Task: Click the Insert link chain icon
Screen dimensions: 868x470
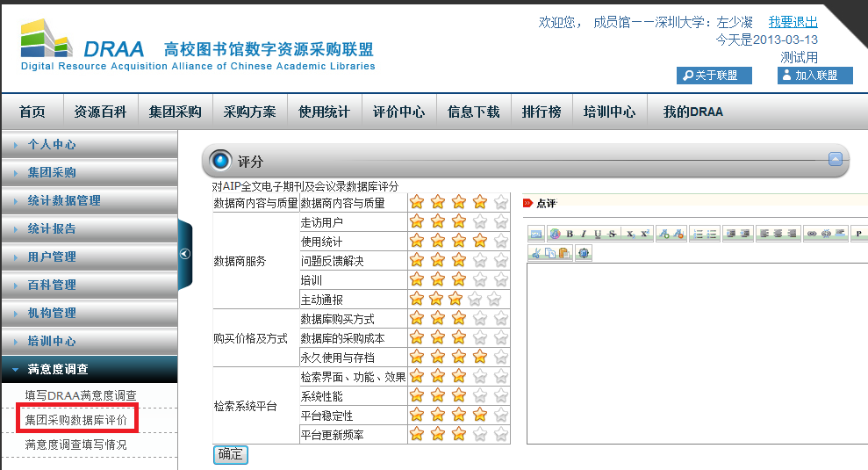Action: pos(812,234)
